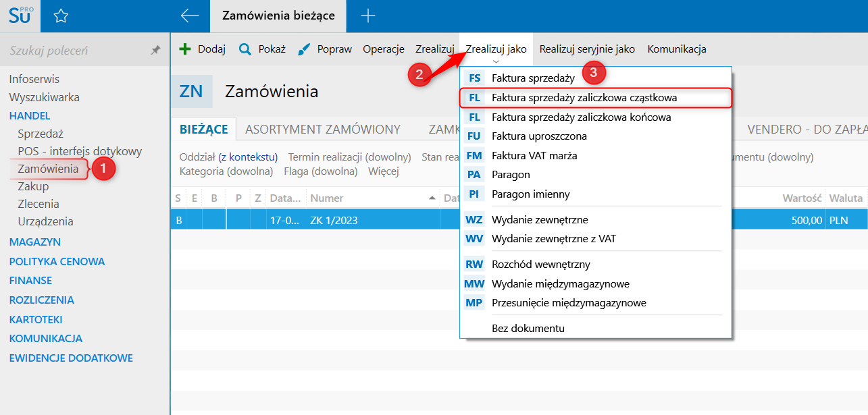Switch to Asortyment zamówiony tab

click(323, 130)
